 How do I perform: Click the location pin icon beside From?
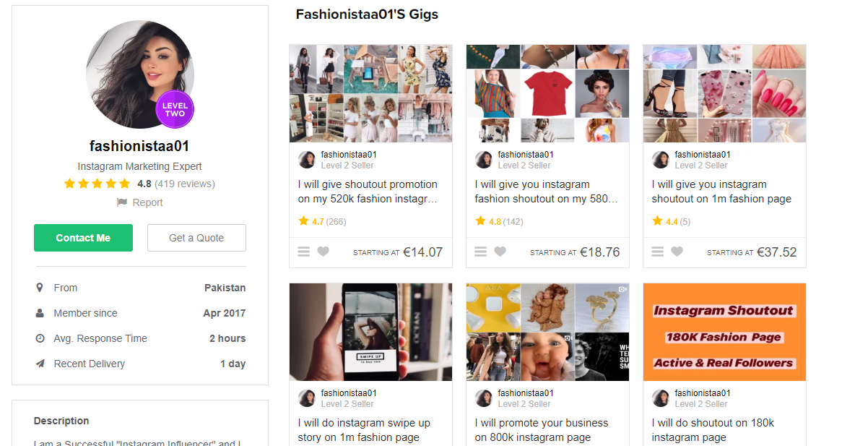click(40, 288)
